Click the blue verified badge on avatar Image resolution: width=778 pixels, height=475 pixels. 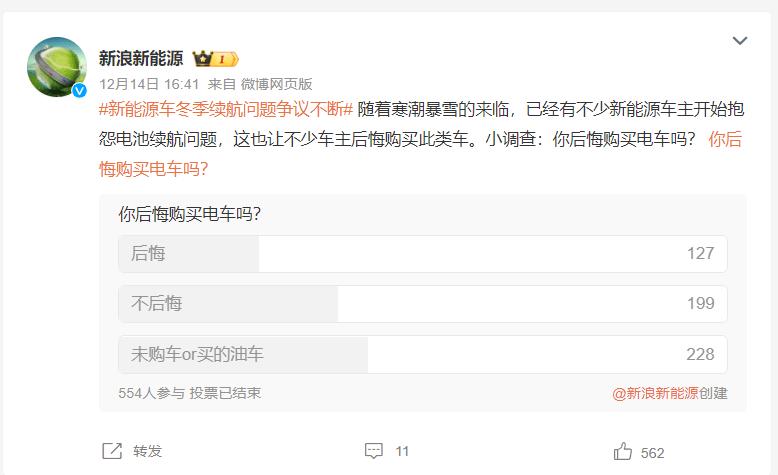(x=79, y=90)
